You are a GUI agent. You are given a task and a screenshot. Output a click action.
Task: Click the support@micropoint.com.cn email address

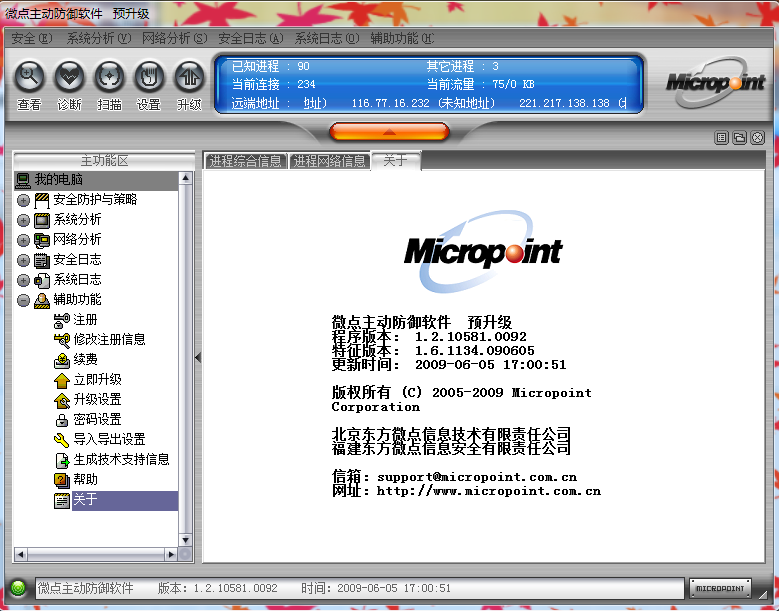[477, 477]
